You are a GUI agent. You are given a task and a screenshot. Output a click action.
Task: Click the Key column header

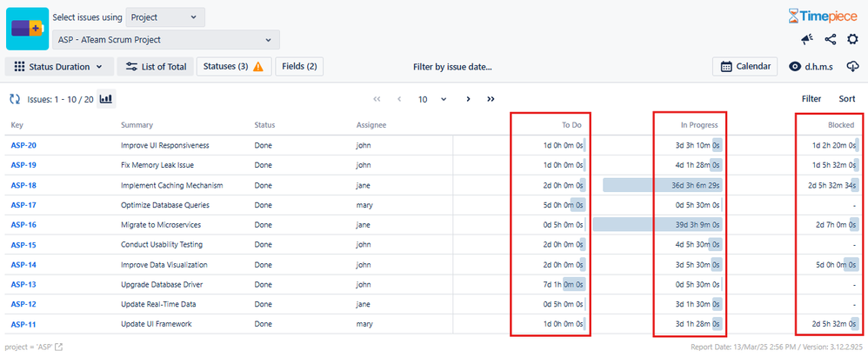[x=17, y=125]
